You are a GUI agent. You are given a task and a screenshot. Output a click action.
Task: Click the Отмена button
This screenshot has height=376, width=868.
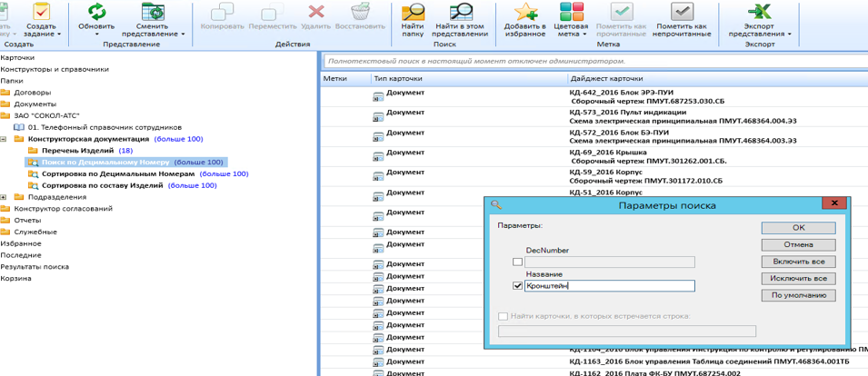798,244
